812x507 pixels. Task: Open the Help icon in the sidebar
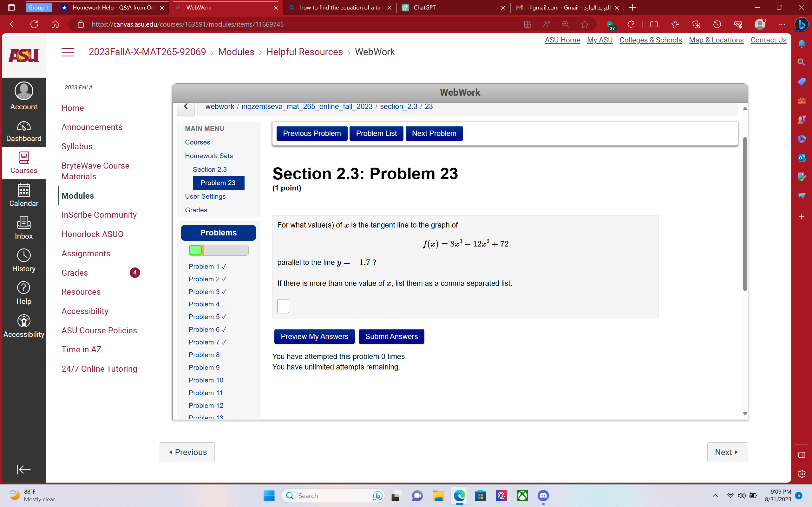coord(23,292)
